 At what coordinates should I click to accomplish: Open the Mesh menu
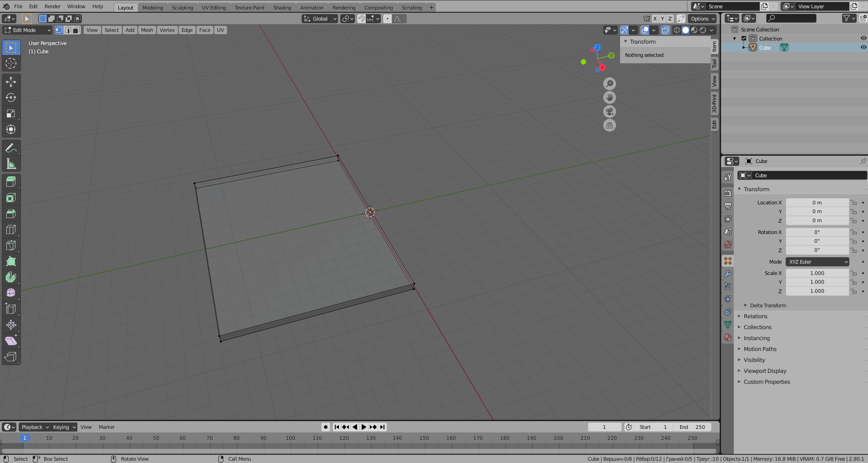click(x=146, y=30)
